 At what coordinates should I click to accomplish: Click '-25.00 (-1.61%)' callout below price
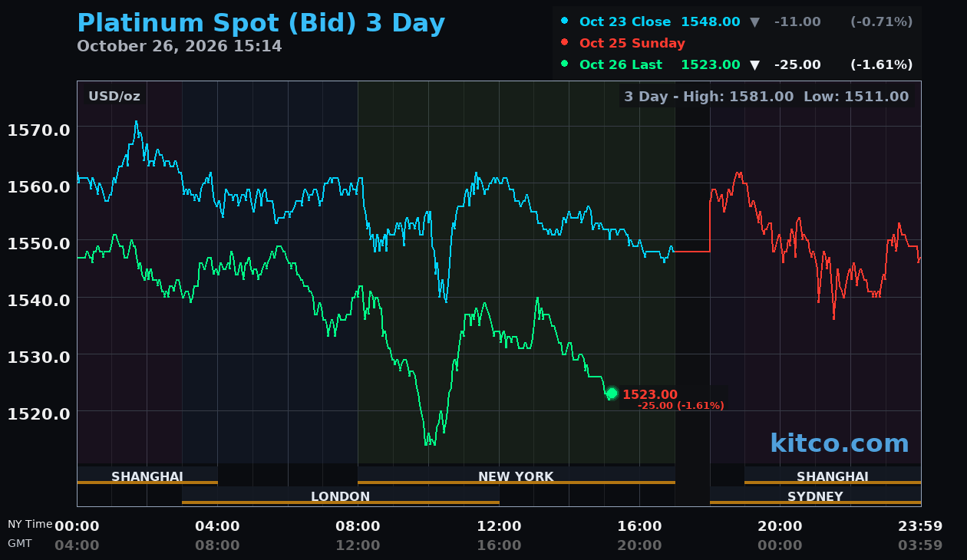(x=681, y=406)
